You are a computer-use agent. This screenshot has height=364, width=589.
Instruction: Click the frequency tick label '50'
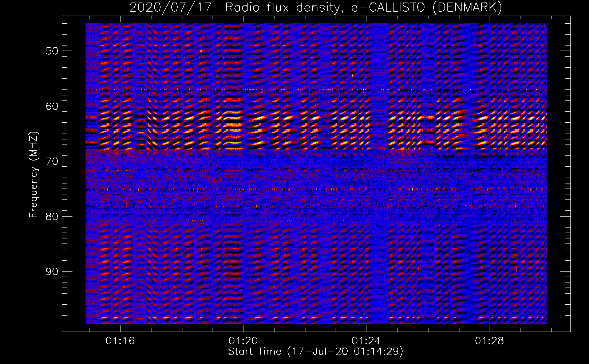52,51
